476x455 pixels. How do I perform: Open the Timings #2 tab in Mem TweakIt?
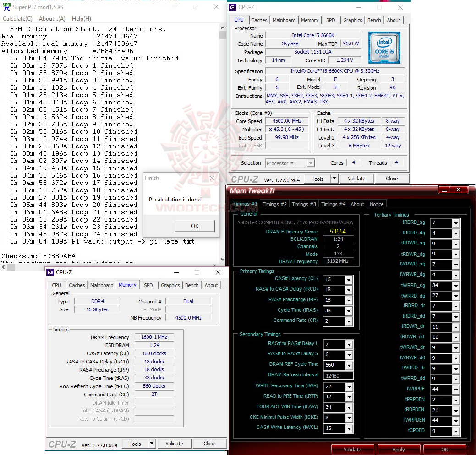click(274, 204)
